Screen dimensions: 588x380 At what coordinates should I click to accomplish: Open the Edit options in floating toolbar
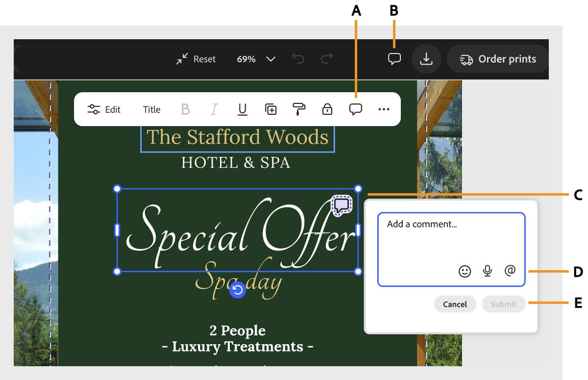pos(104,109)
